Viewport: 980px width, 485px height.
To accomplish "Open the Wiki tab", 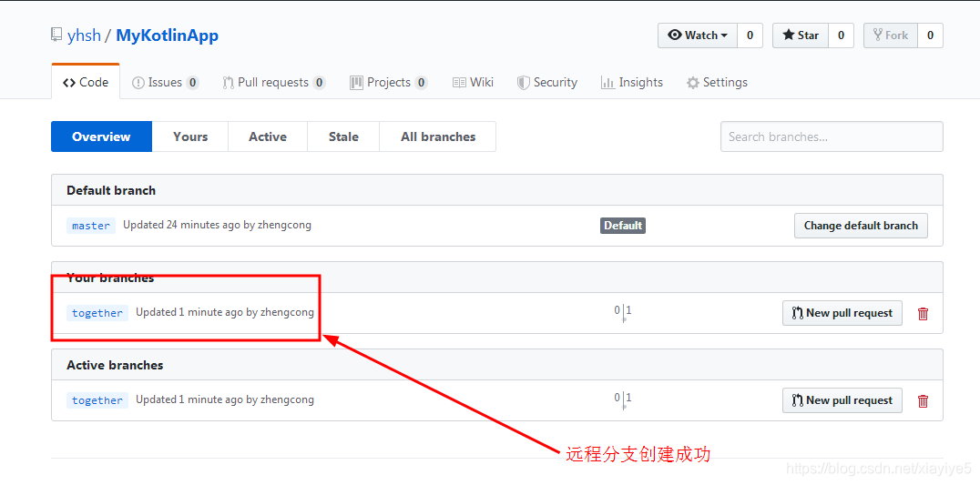I will point(473,83).
